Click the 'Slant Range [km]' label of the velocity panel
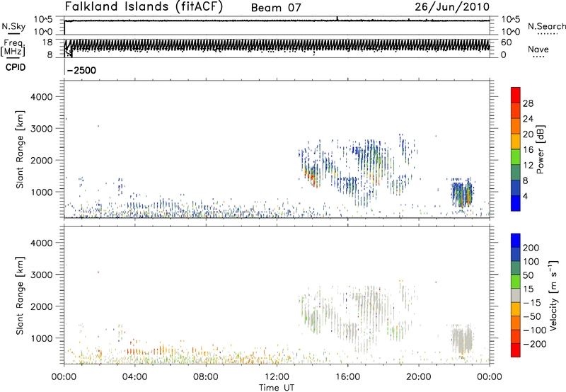This screenshot has width=566, height=392. pos(20,295)
